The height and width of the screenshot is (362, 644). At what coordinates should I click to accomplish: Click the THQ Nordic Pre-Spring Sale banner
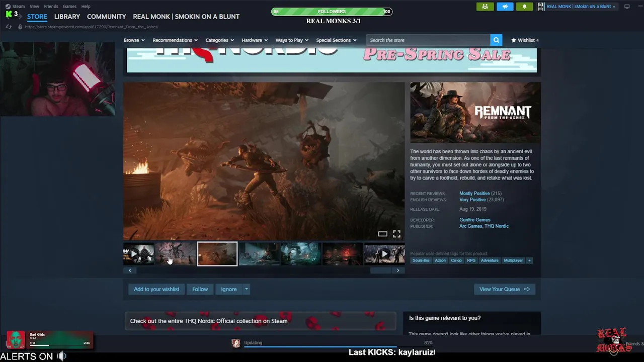332,60
